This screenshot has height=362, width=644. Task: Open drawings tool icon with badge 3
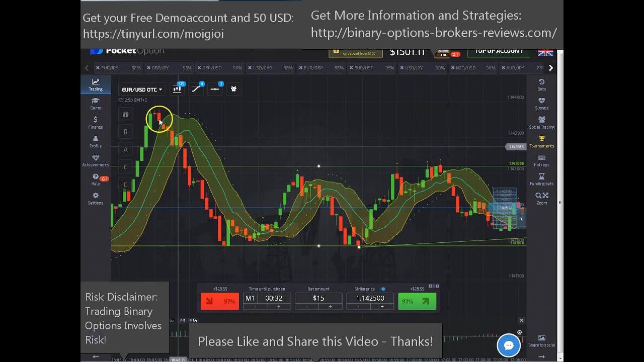pyautogui.click(x=215, y=89)
